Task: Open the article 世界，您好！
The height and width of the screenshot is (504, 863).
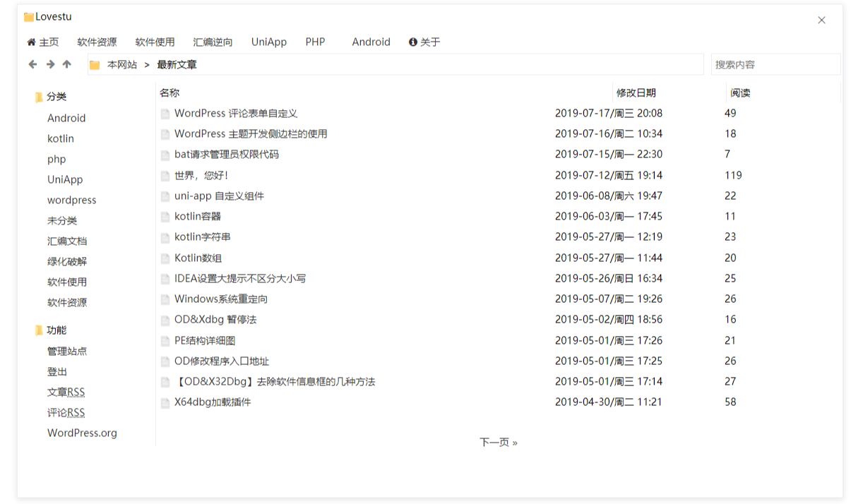Action: (x=201, y=175)
